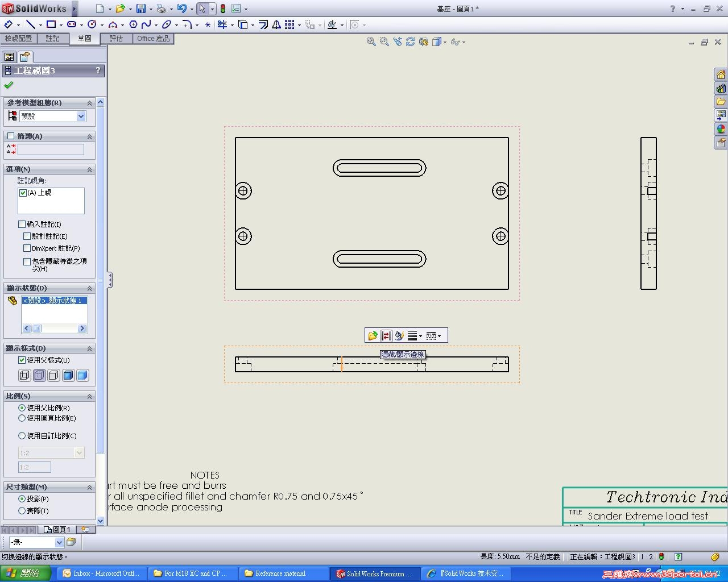Collapse the 尺寸類型(M) section
Screen dimensions: 728x582
pos(89,487)
